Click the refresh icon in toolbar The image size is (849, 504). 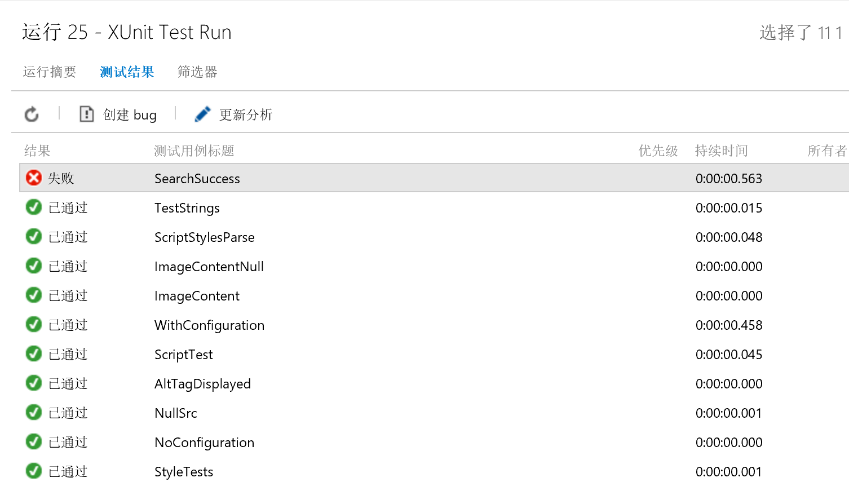pyautogui.click(x=32, y=114)
